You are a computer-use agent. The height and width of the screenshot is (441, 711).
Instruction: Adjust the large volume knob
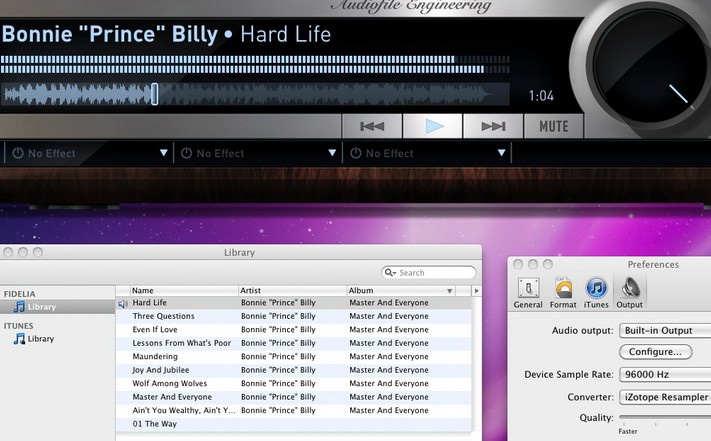click(x=650, y=66)
